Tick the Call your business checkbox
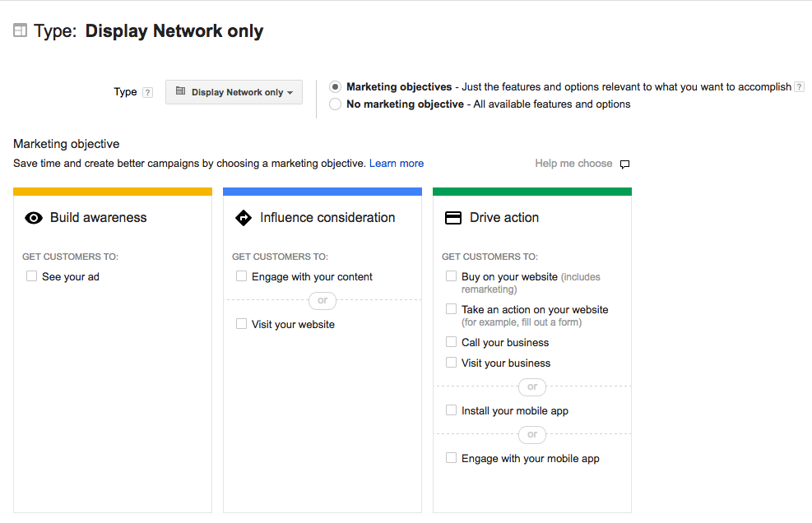812x523 pixels. 451,342
